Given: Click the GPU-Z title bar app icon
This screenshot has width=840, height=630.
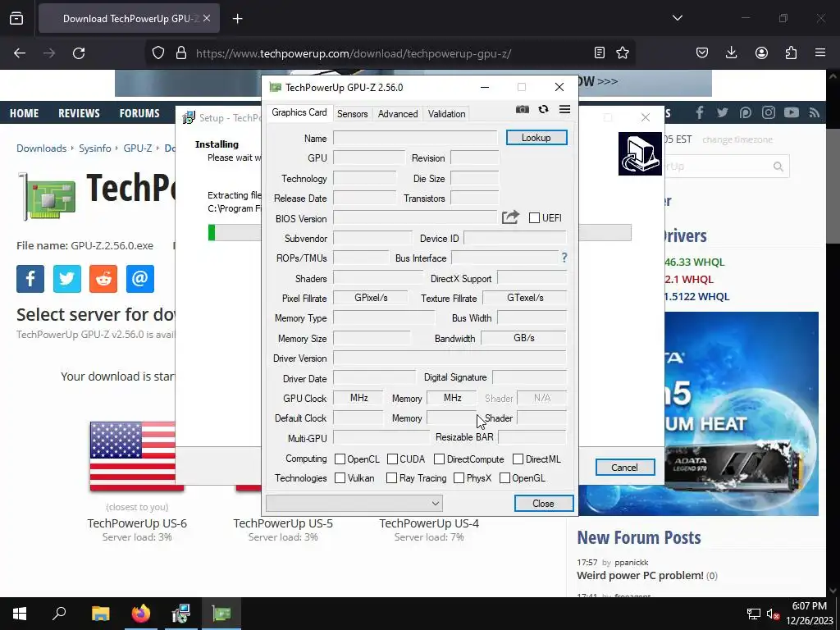Looking at the screenshot, I should click(276, 87).
